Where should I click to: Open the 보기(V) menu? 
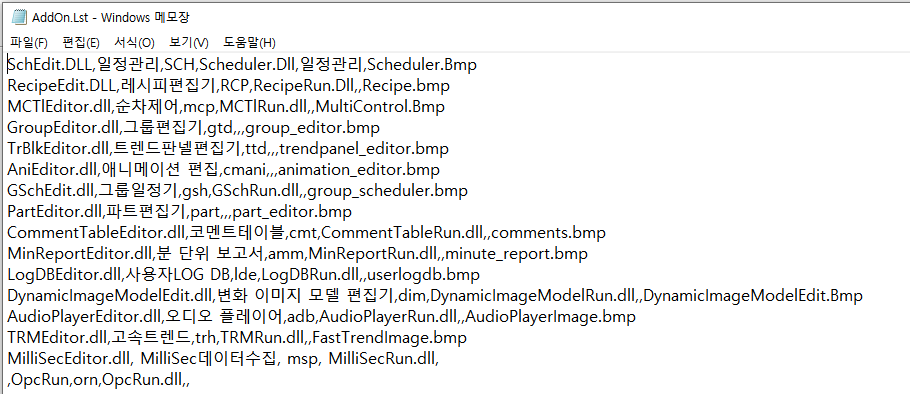[x=189, y=42]
